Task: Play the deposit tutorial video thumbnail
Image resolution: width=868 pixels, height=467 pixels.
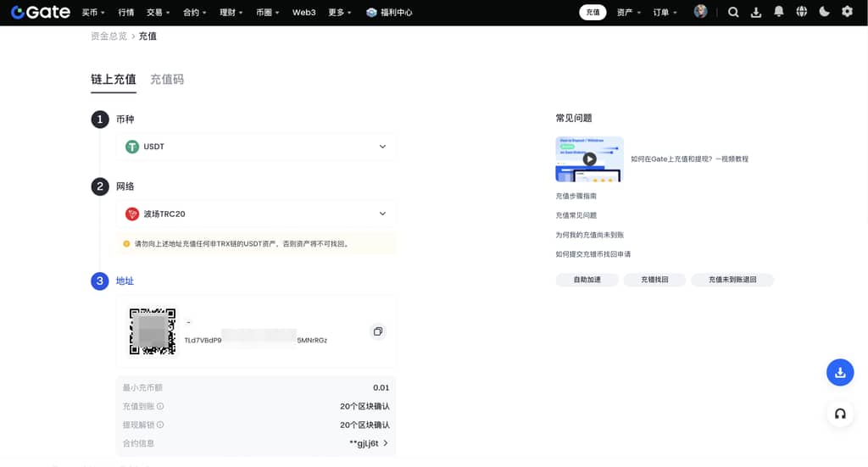Action: pyautogui.click(x=589, y=158)
